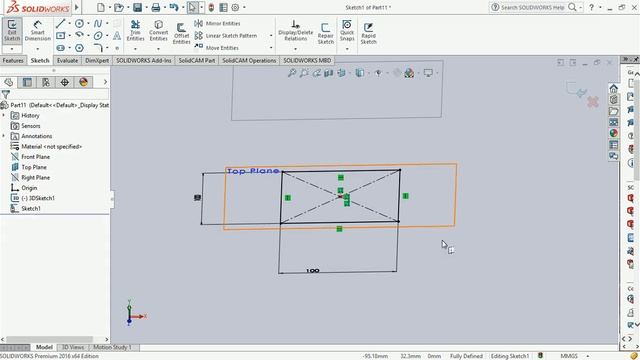Screen dimensions: 640x360
Task: Open the Motion Study 1 tab
Action: click(113, 347)
